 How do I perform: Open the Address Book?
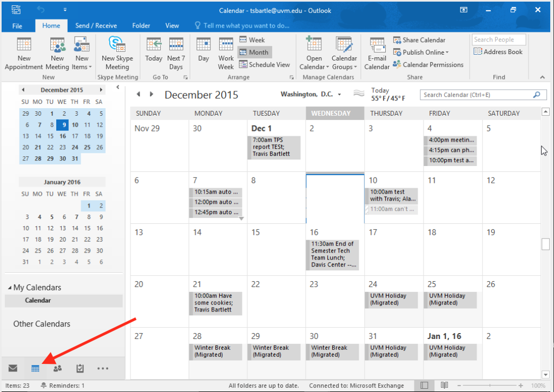497,51
